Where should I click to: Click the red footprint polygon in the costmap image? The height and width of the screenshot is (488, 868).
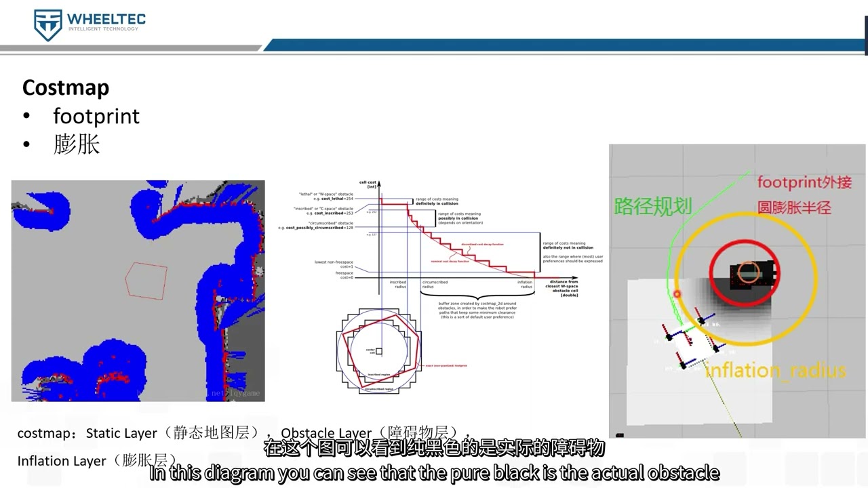146,281
